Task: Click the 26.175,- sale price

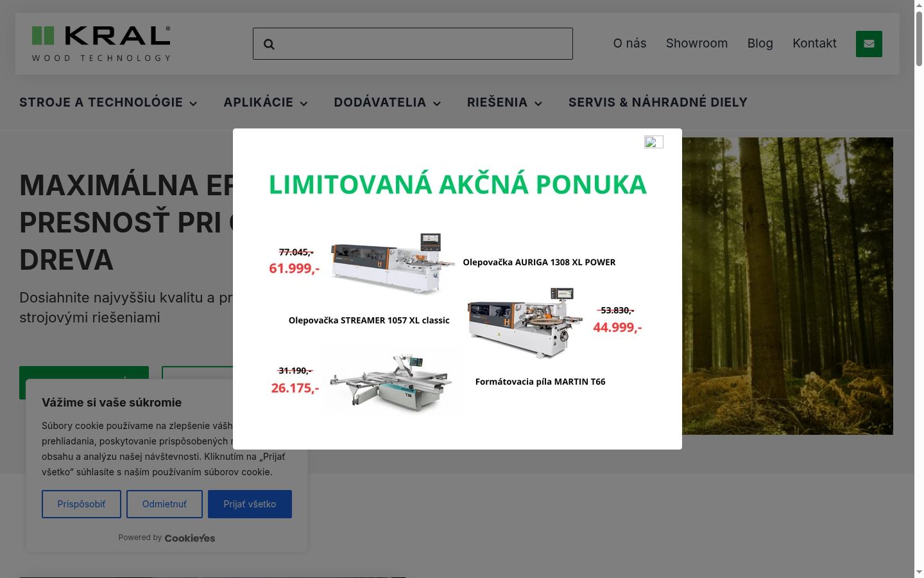Action: (x=295, y=388)
